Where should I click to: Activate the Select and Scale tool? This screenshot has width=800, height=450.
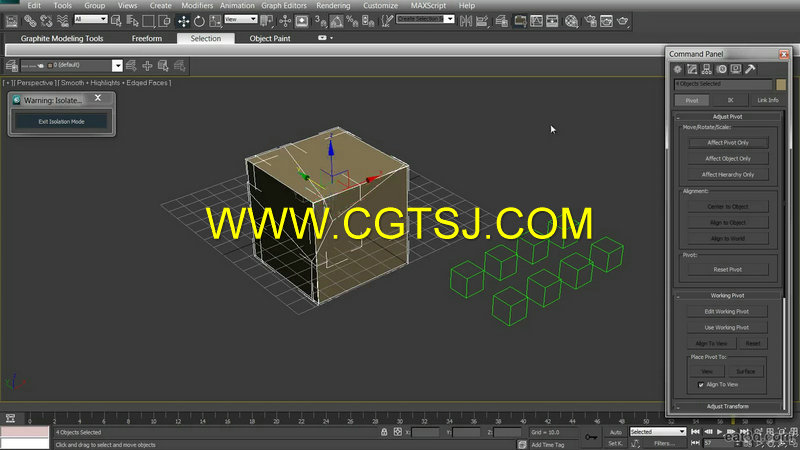click(215, 21)
